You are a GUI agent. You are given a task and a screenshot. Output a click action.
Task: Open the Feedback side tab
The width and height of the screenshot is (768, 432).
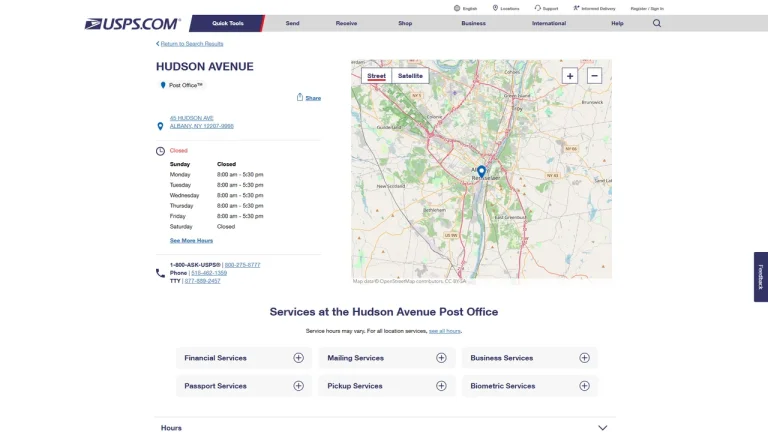pos(761,277)
